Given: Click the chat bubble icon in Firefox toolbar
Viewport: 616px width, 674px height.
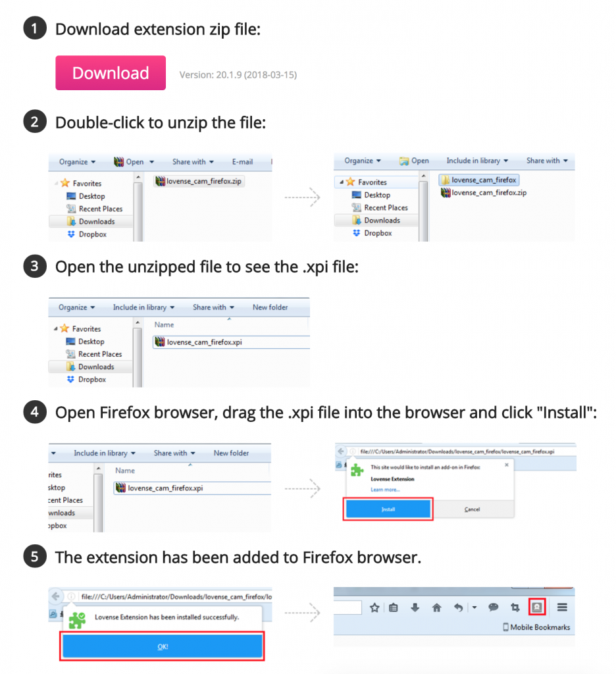Looking at the screenshot, I should coord(493,608).
